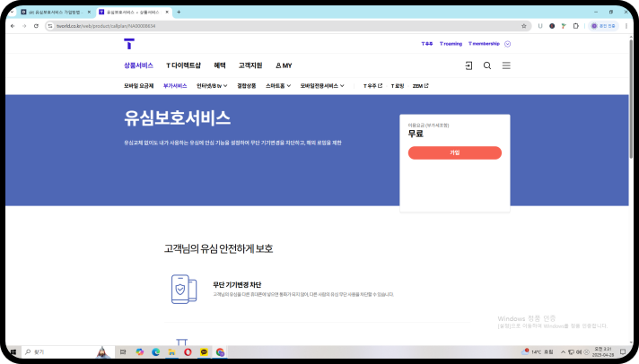Open the Chrome three-dot menu
This screenshot has height=364, width=639.
[626, 26]
